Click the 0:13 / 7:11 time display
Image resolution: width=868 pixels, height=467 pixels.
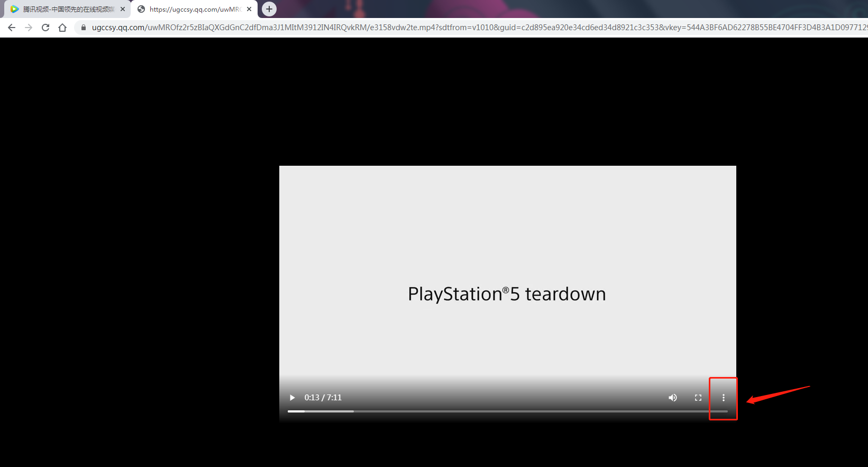[323, 398]
